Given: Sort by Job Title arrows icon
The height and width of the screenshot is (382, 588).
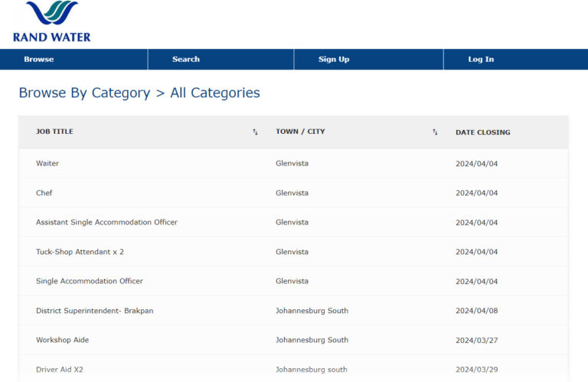Looking at the screenshot, I should tap(255, 132).
